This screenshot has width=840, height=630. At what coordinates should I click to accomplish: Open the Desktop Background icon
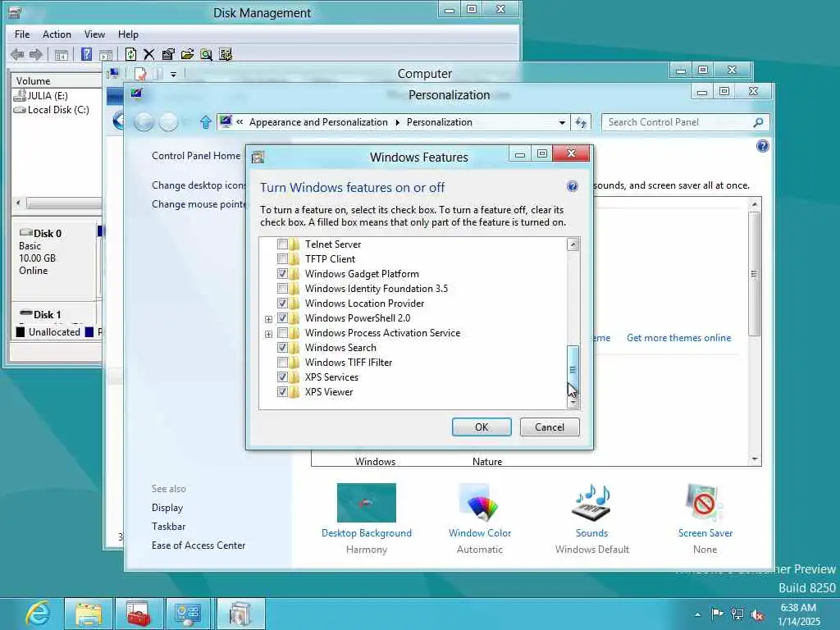point(367,503)
